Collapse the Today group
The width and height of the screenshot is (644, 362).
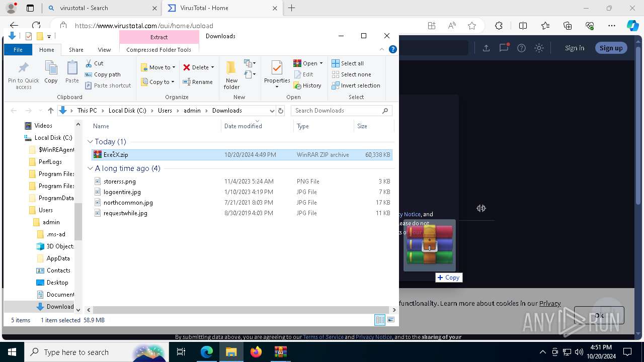coord(91,142)
